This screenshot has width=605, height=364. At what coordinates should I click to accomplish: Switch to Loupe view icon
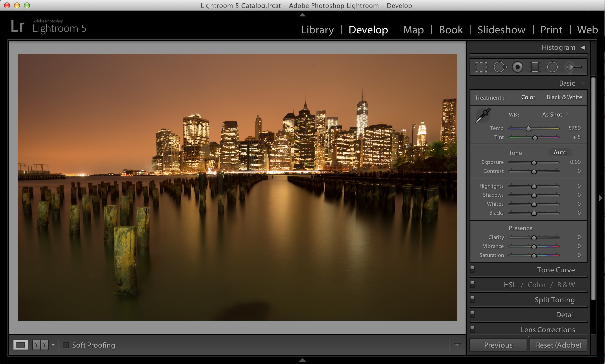(x=20, y=345)
